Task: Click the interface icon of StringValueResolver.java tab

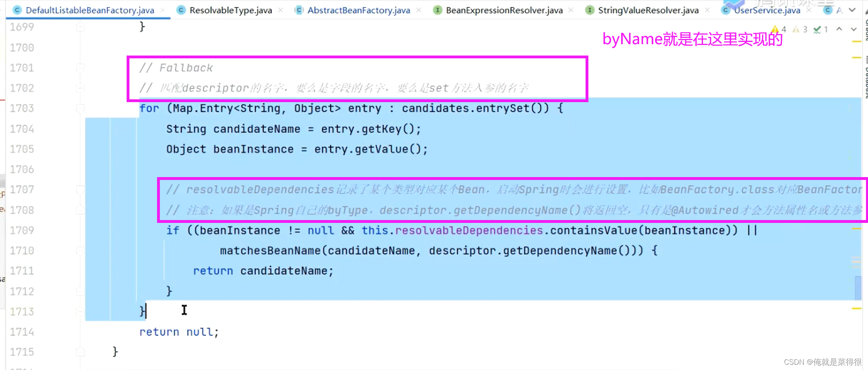Action: click(x=590, y=10)
